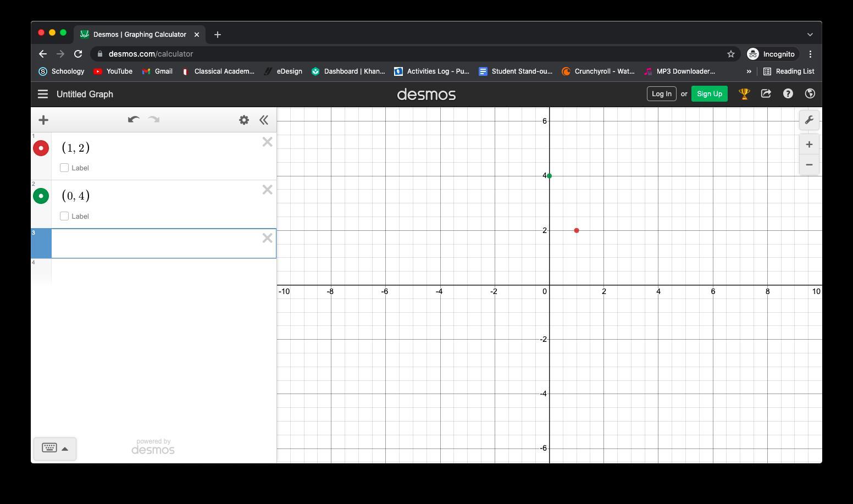Viewport: 853px width, 504px height.
Task: Zoom out on the graph
Action: click(x=809, y=165)
